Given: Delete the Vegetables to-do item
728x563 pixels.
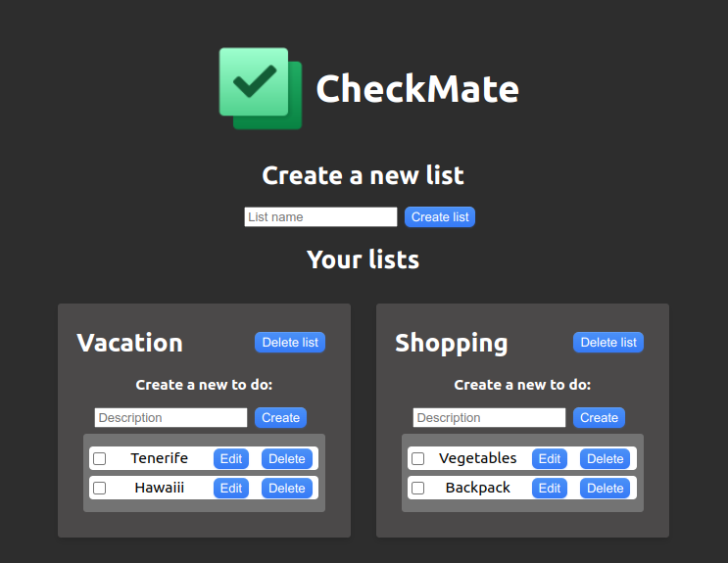Looking at the screenshot, I should [x=606, y=458].
